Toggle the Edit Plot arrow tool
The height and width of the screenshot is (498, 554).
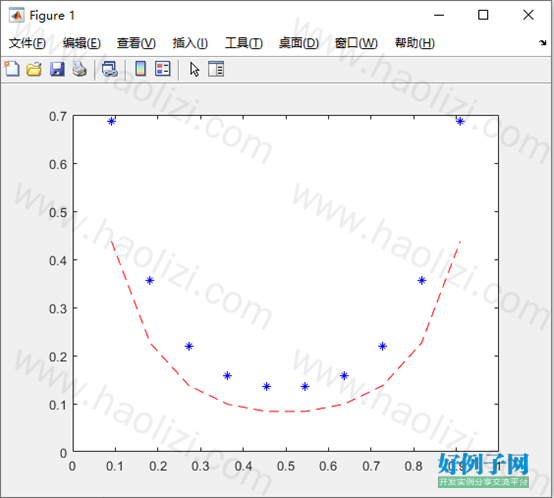coord(194,69)
